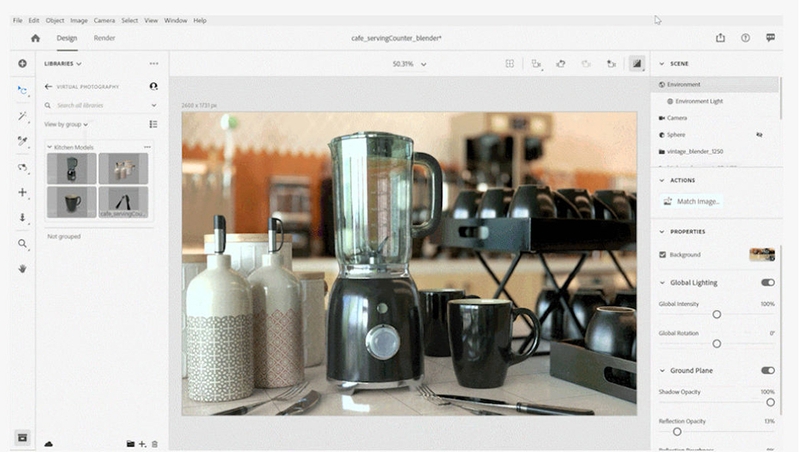This screenshot has height=452, width=800.
Task: Adjust the Global Intensity slider handle
Action: (717, 315)
